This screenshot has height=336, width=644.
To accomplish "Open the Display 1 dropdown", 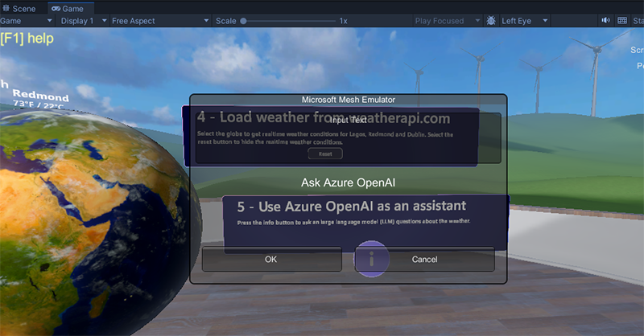I will click(84, 21).
